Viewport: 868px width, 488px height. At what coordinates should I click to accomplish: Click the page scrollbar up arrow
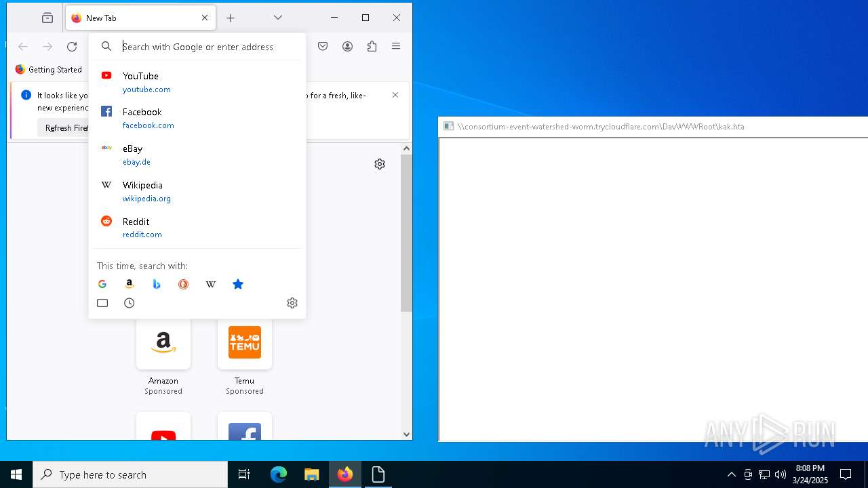click(x=407, y=148)
